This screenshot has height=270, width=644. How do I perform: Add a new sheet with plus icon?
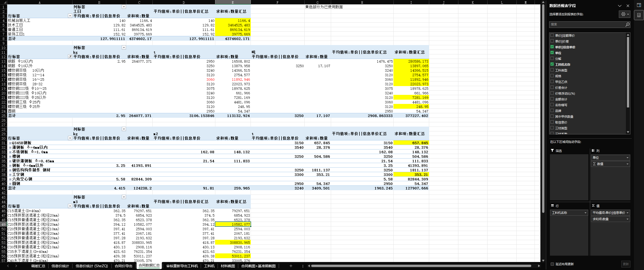click(291, 266)
